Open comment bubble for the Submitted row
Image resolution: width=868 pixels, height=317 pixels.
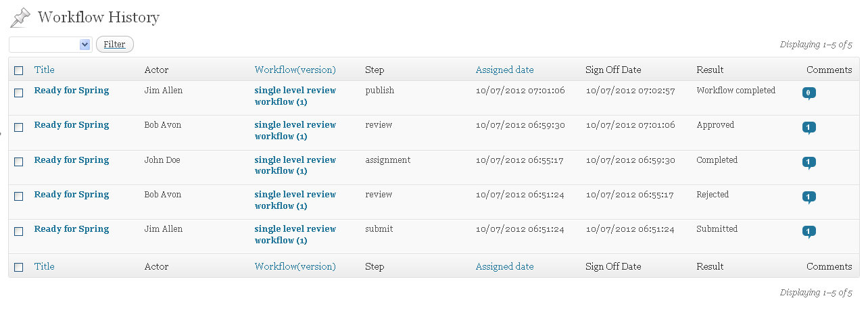809,232
